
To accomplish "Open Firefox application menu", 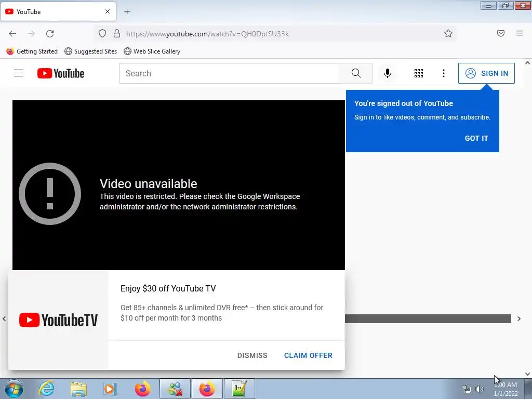I will [x=520, y=33].
